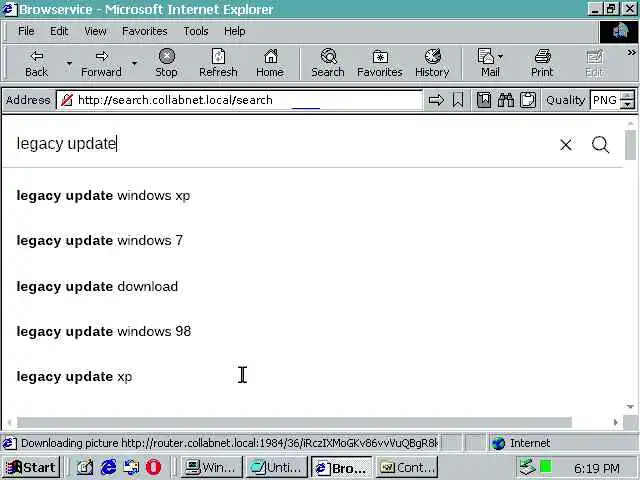The height and width of the screenshot is (480, 640).
Task: Refresh the current page
Action: click(x=218, y=63)
